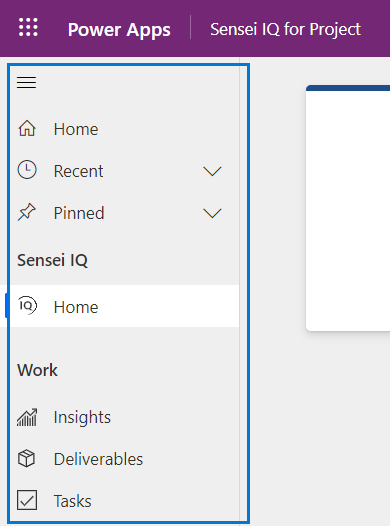Expand the Recent list chevron
Screen dimensions: 390x526
click(212, 171)
